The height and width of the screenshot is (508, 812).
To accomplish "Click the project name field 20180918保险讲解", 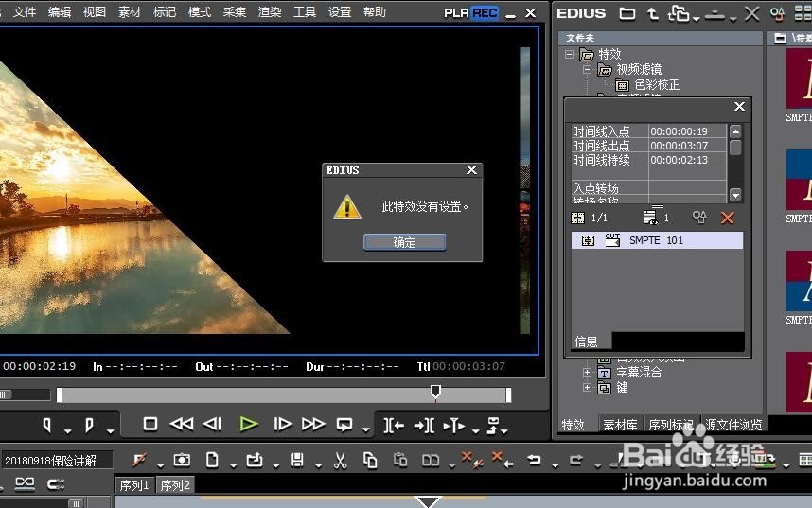I will (x=57, y=461).
